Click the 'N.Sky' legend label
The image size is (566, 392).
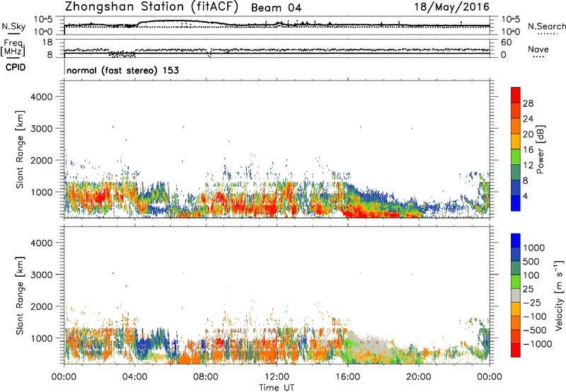pyautogui.click(x=13, y=27)
